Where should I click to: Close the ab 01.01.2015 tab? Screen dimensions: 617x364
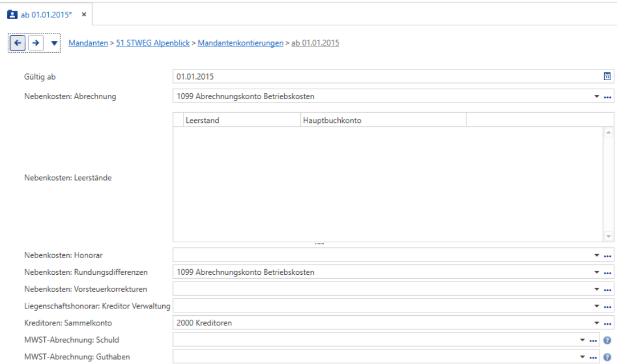(84, 15)
